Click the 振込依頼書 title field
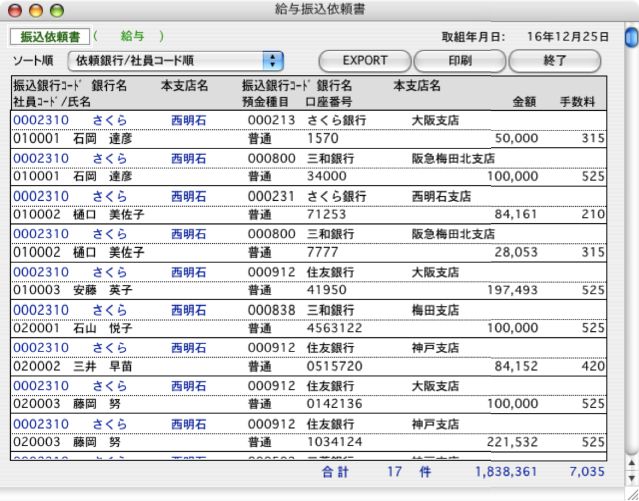Screen dimensions: 639x501 [48, 37]
